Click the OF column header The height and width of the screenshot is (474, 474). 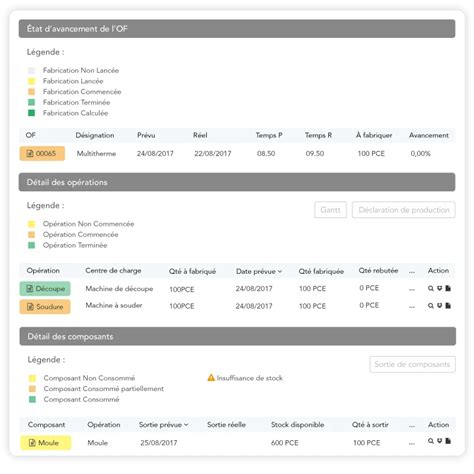(x=30, y=135)
